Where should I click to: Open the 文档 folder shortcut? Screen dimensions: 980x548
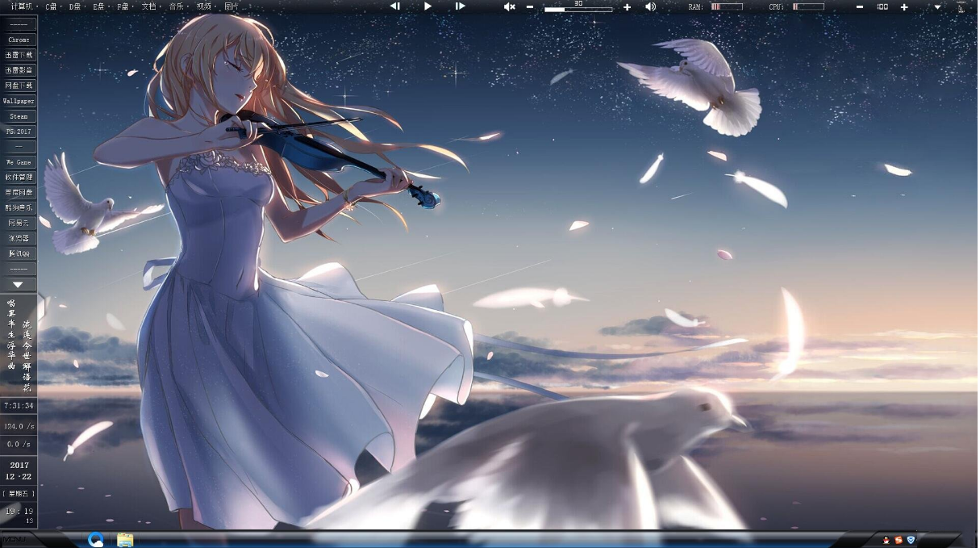[148, 6]
